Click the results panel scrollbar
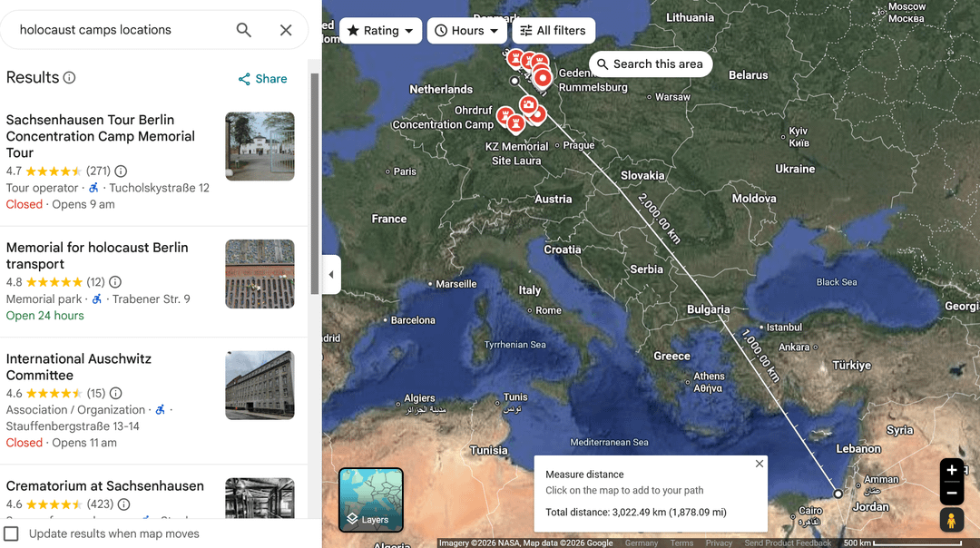 [x=314, y=183]
